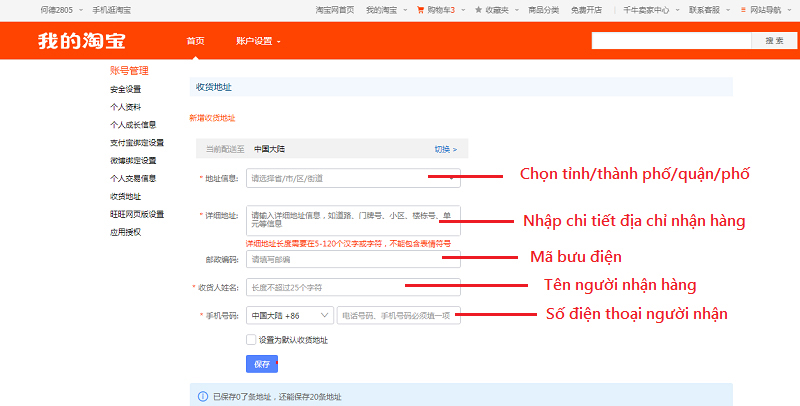Screen dimensions: 800x406
Task: Click the info icon beside saved addresses notice
Action: (203, 396)
